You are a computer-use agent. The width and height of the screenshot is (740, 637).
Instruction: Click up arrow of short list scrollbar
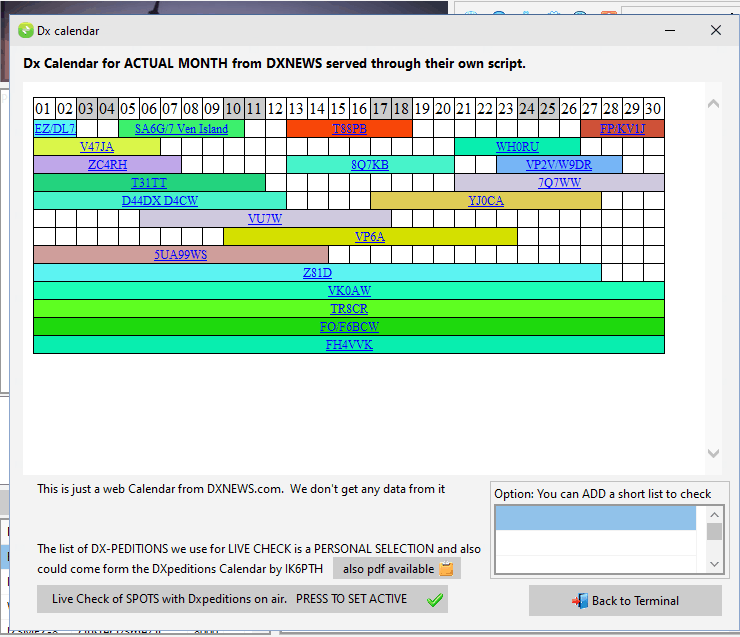(714, 514)
